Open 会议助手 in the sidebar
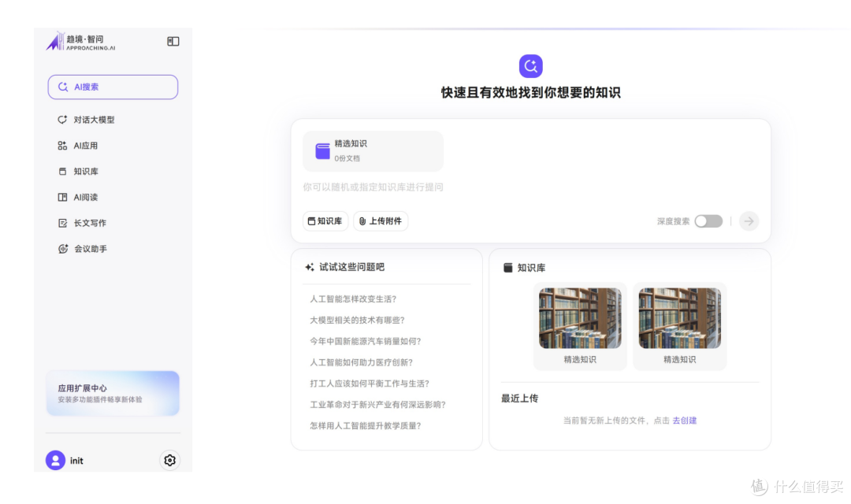 pyautogui.click(x=90, y=249)
